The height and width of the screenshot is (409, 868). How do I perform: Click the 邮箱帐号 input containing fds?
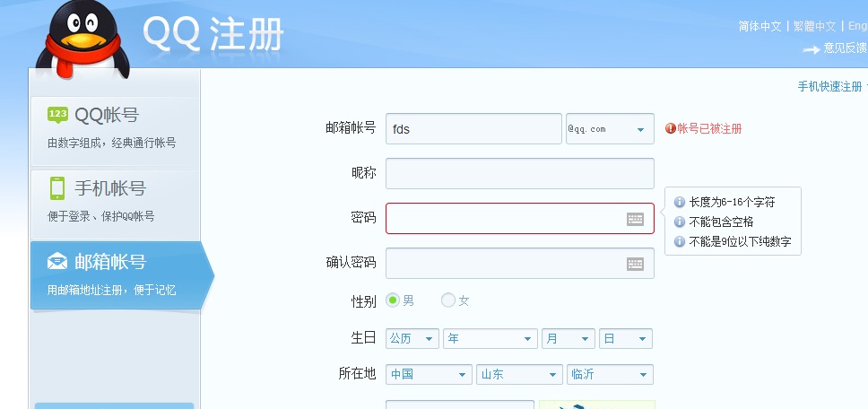coord(473,129)
